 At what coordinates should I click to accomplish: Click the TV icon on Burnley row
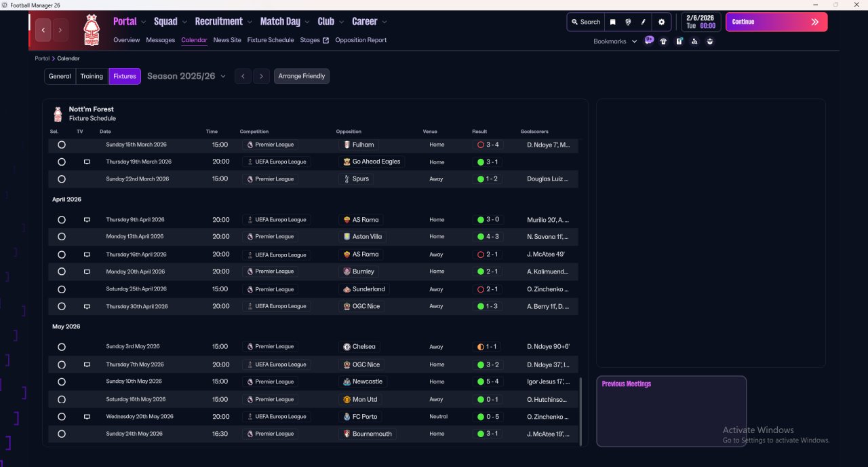tap(87, 272)
